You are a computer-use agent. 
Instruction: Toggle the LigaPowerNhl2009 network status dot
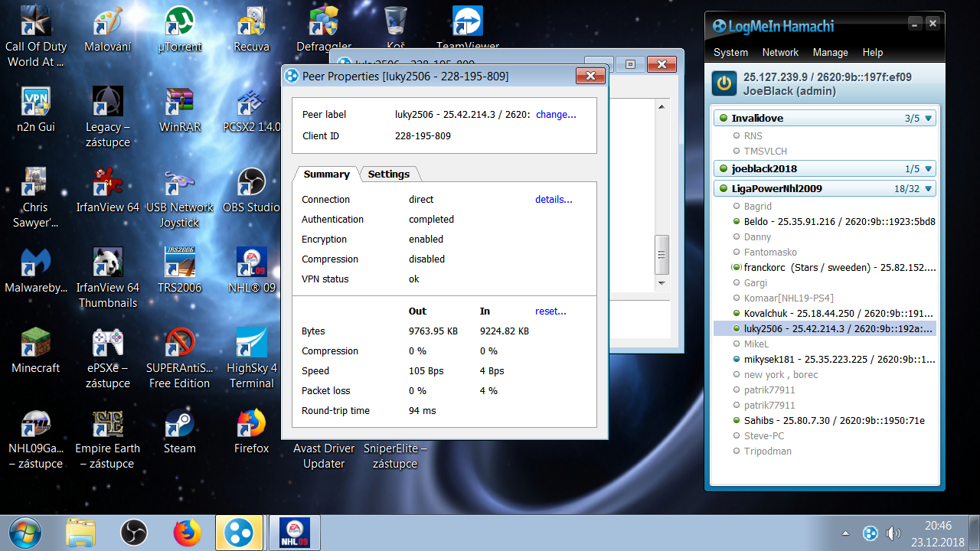coord(723,189)
